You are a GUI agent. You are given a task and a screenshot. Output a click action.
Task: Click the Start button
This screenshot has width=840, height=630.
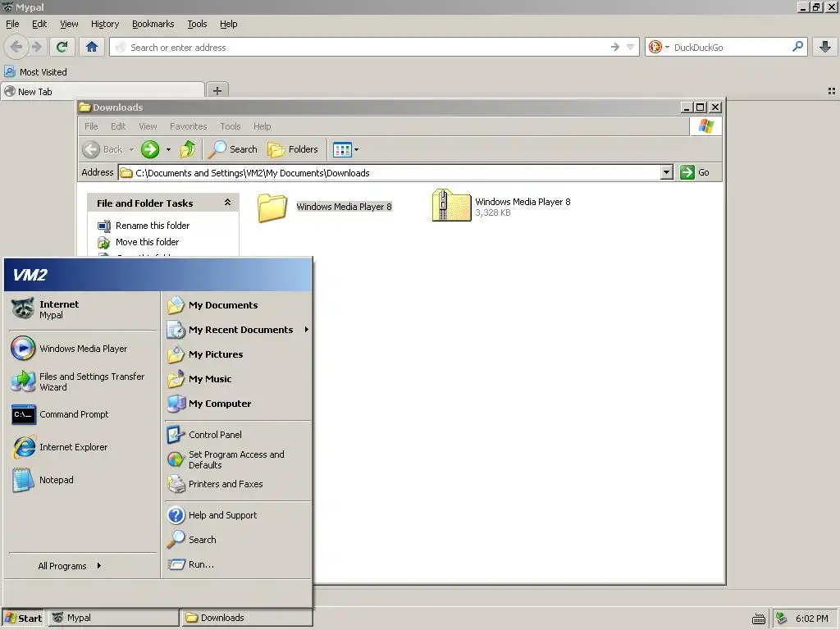click(x=24, y=618)
